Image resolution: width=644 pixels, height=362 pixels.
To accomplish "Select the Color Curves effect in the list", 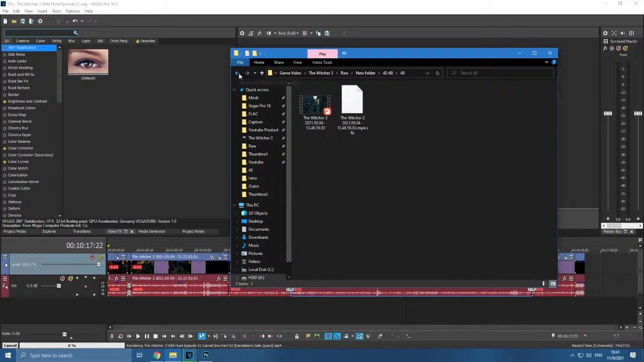I will tap(18, 161).
